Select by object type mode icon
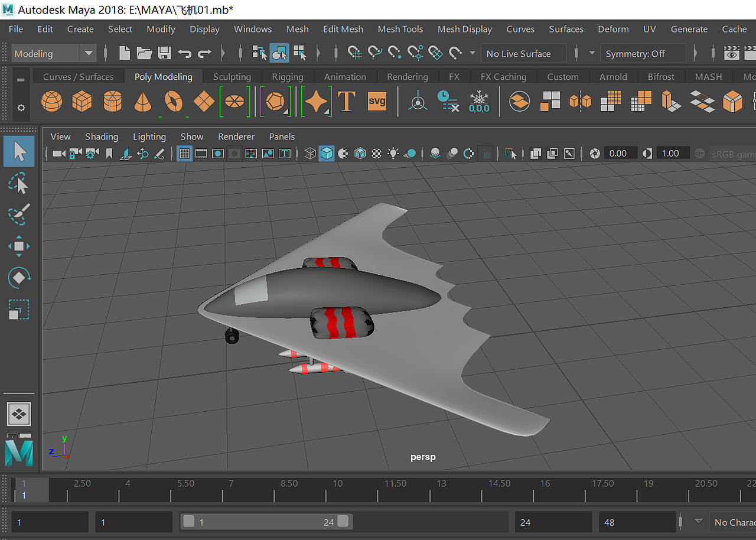Viewport: 756px width, 540px height. pyautogui.click(x=279, y=53)
